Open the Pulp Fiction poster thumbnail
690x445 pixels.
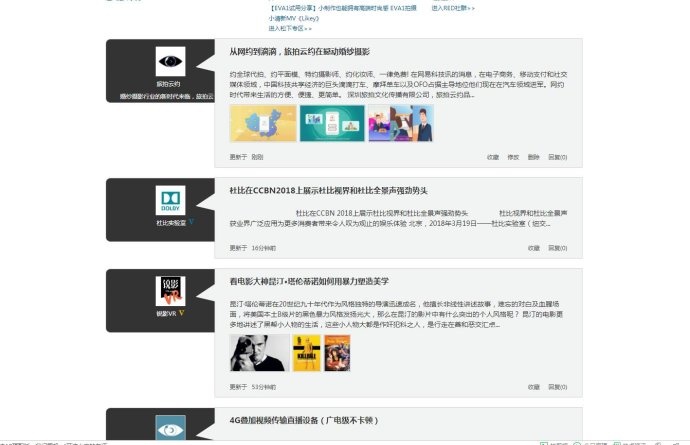[x=337, y=351]
